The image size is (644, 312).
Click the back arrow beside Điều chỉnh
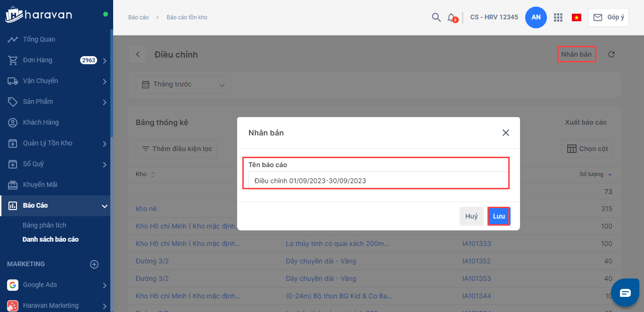(x=138, y=54)
